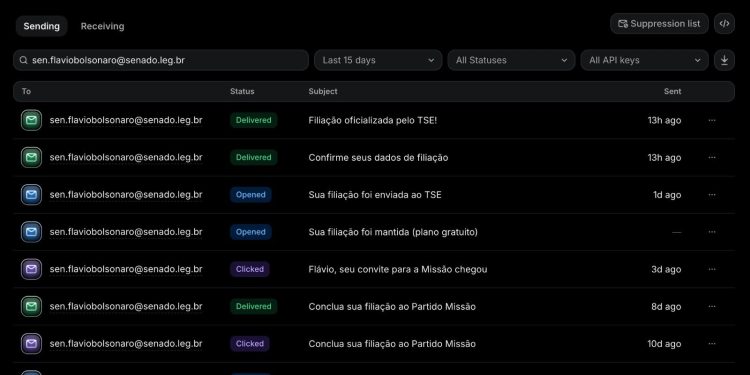Open subject 'Sua filiação foi enviada ao TSE'

tap(375, 195)
